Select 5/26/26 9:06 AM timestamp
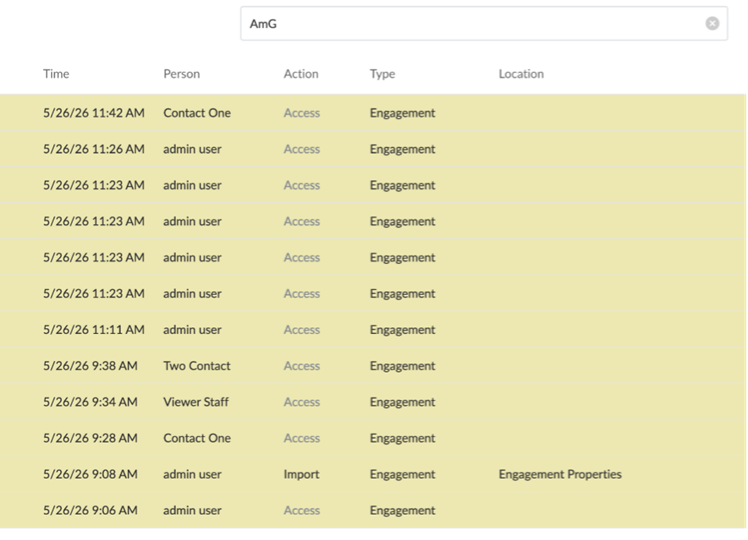748x540 pixels. click(90, 510)
